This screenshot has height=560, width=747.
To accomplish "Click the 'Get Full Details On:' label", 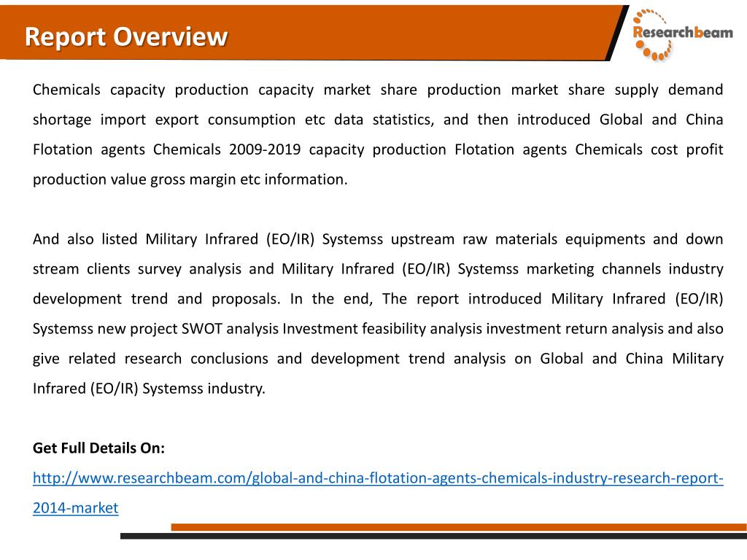I will (x=98, y=448).
